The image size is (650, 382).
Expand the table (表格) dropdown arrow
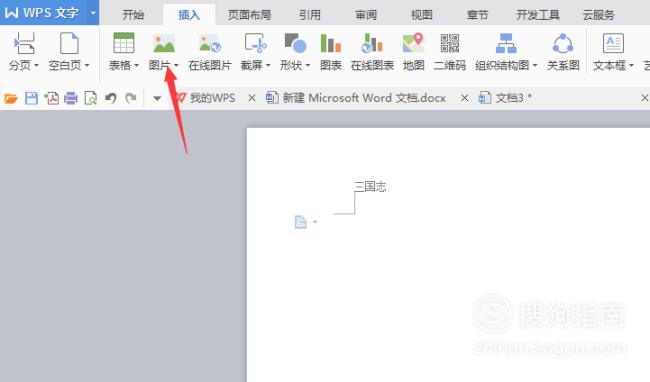point(136,65)
